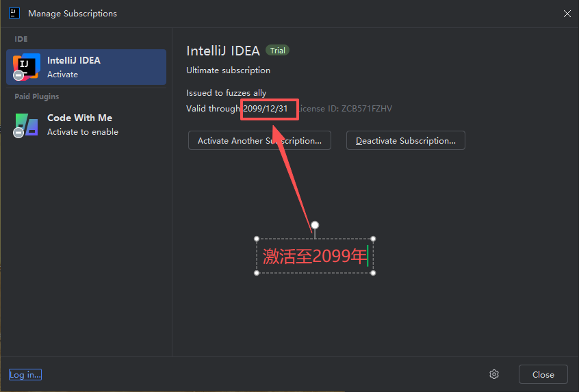Viewport: 579px width, 392px height.
Task: Click the IntelliJ IDEA logo in sidebar
Action: (27, 66)
